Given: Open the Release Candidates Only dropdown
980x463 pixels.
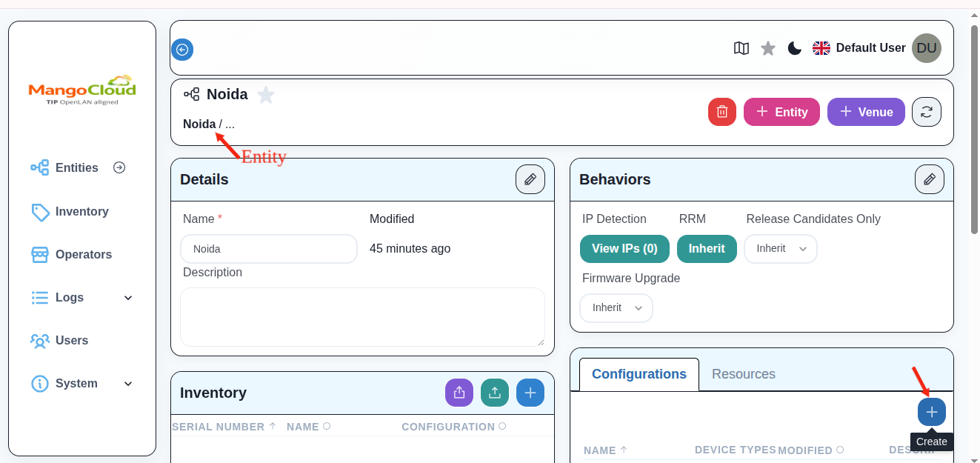Looking at the screenshot, I should click(x=780, y=249).
